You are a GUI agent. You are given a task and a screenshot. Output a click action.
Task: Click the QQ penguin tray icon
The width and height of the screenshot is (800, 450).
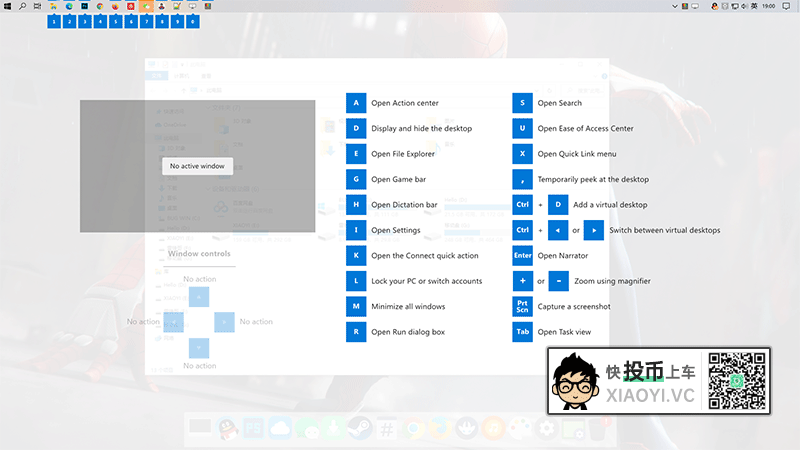[714, 6]
